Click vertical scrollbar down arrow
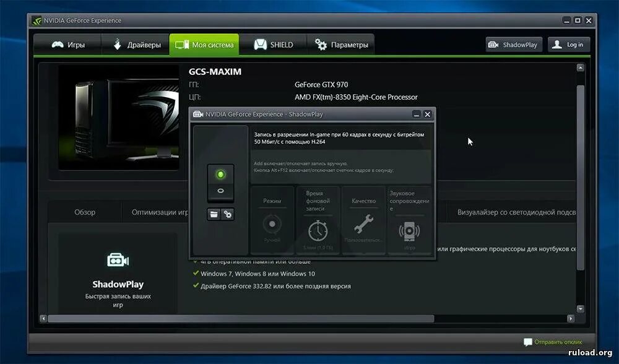619x364 pixels. coord(581,308)
